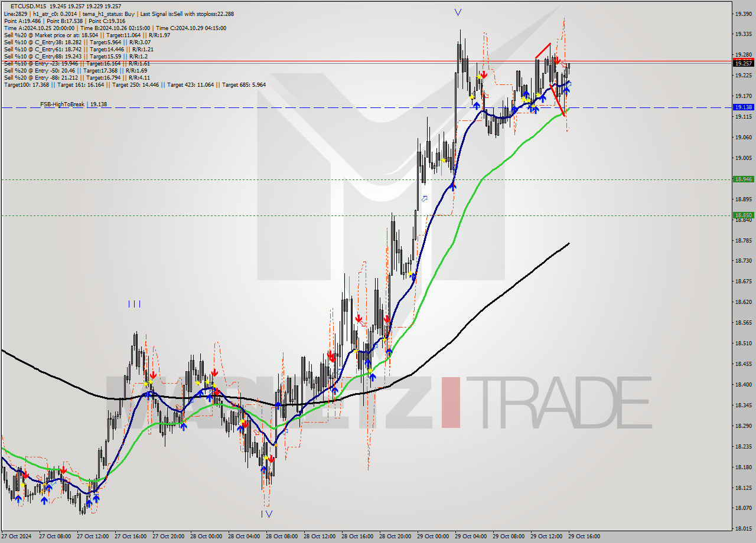Click the 'FSB-HighToBreak | 19.138' label
The image size is (756, 543).
point(73,104)
